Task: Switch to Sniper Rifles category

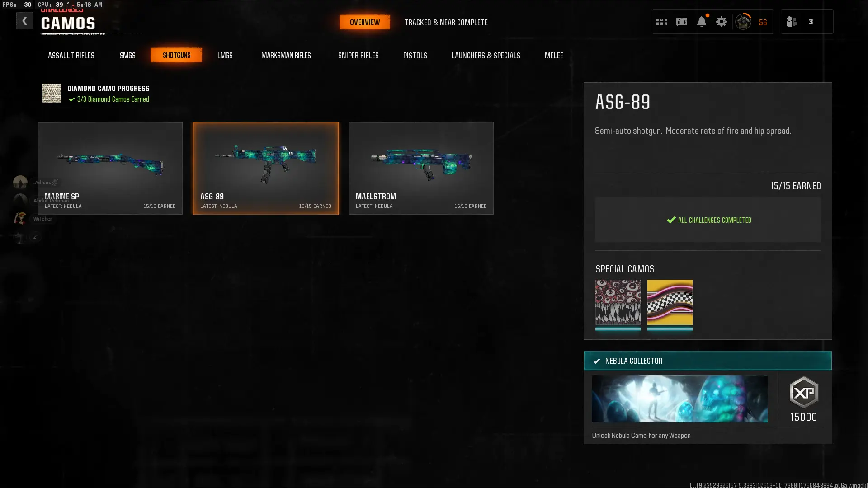Action: 358,55
